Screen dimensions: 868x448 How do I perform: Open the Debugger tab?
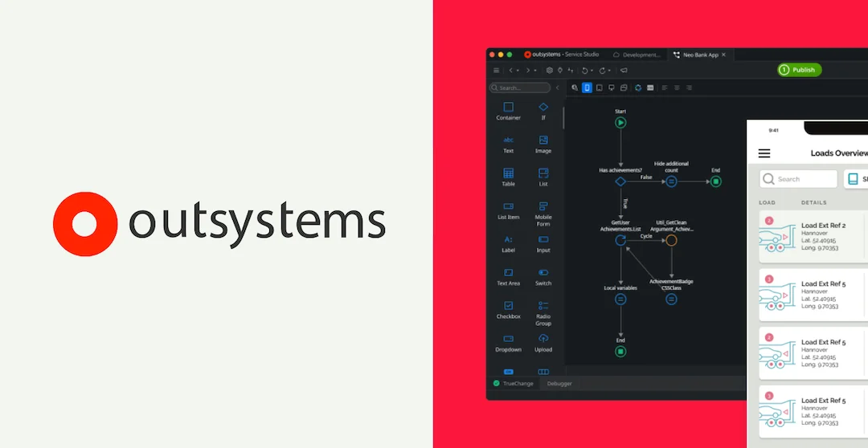(559, 383)
